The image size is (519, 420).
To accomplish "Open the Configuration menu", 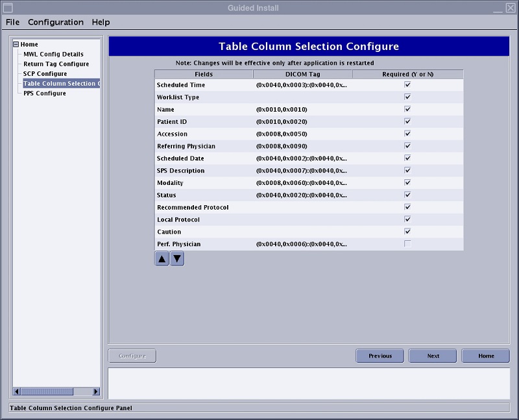I will (x=55, y=22).
